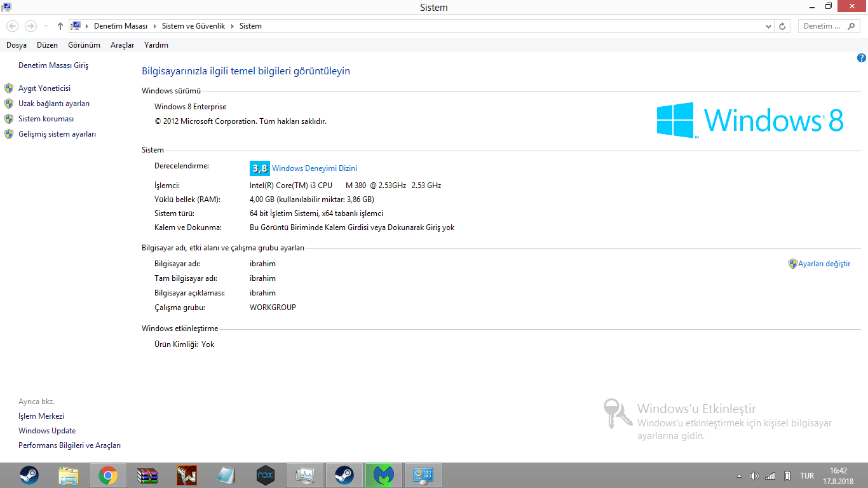This screenshot has height=488, width=868.
Task: Open İşlem Merkezi link
Action: 41,416
